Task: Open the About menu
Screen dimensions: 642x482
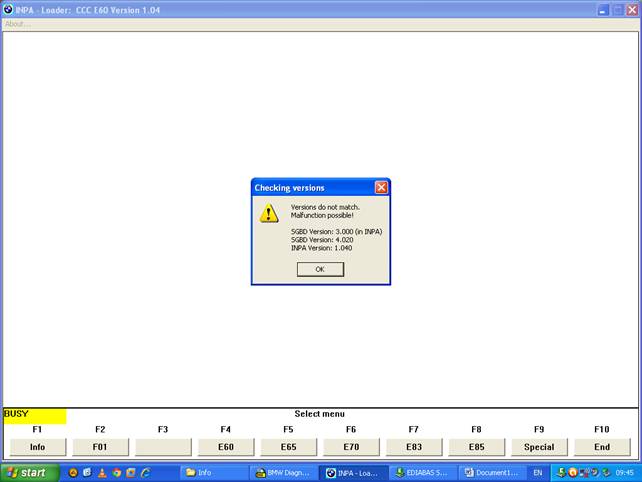Action: [18, 24]
